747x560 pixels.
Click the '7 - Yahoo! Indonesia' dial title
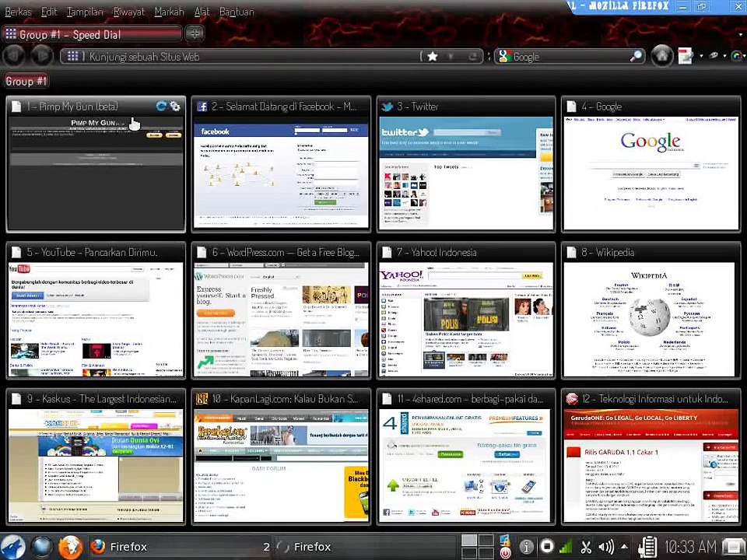coord(437,252)
